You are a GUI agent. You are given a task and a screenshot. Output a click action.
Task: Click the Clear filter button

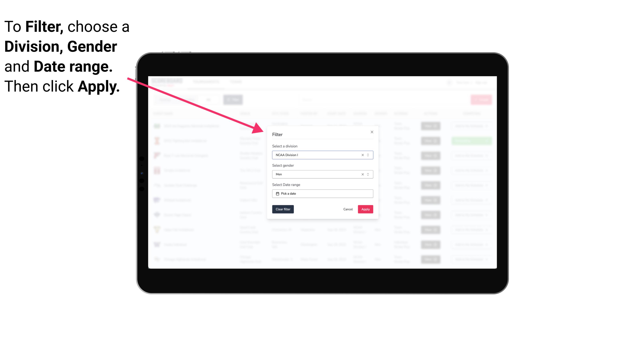click(x=283, y=209)
